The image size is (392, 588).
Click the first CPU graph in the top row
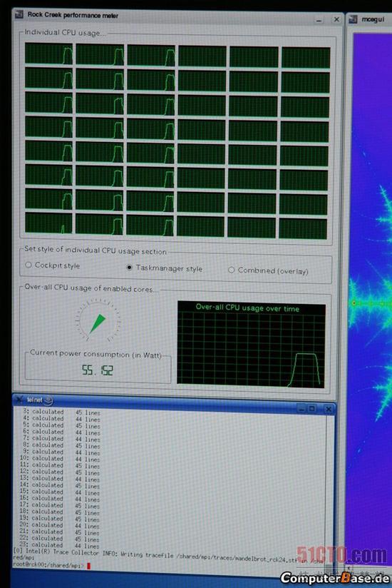[x=48, y=54]
